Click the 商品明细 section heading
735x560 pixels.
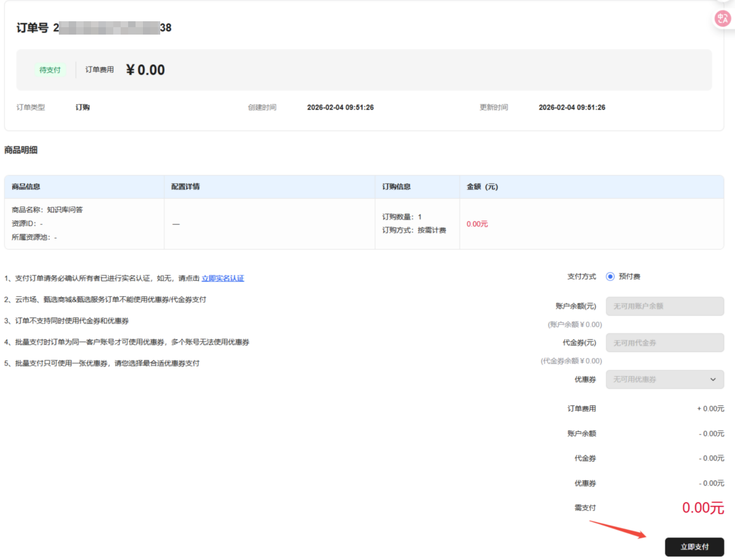pyautogui.click(x=21, y=150)
